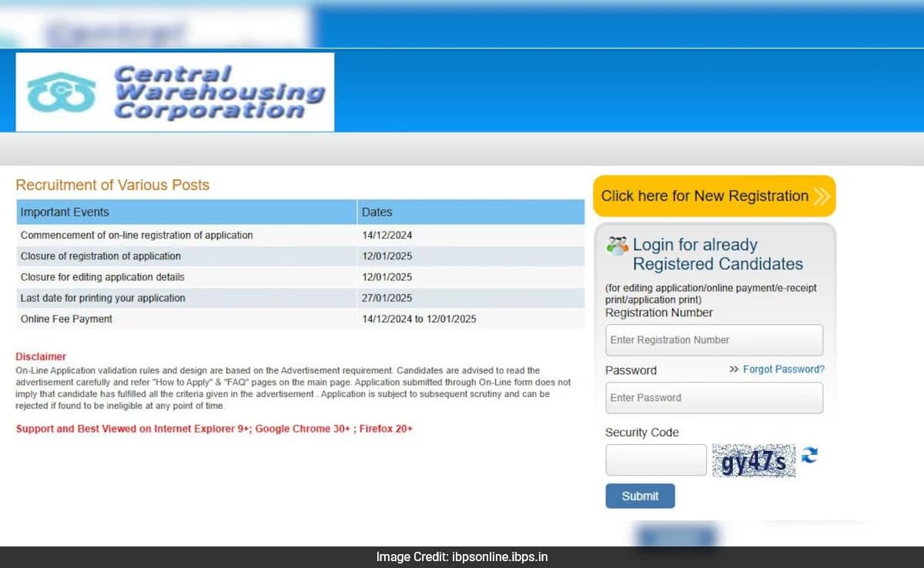Click the 'Security Code' label

(x=642, y=433)
